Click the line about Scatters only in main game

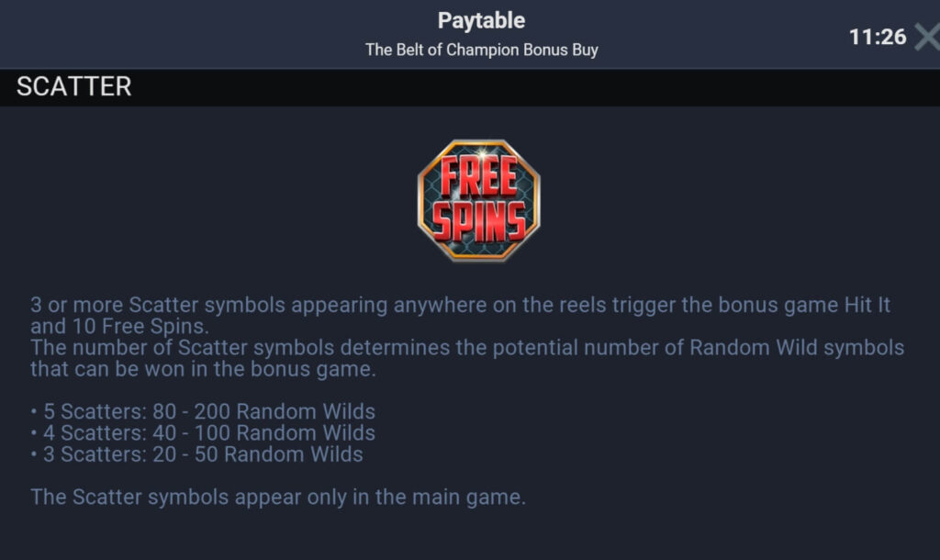pos(278,498)
